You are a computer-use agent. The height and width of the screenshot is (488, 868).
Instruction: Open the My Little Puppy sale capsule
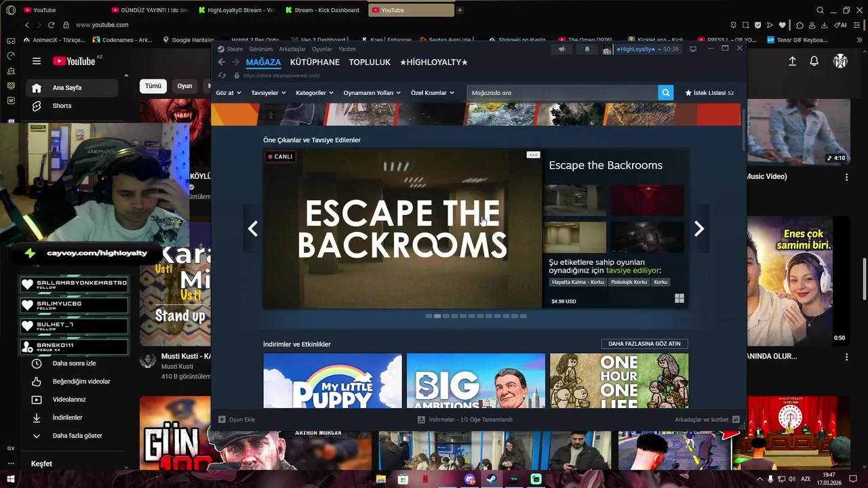pyautogui.click(x=332, y=381)
